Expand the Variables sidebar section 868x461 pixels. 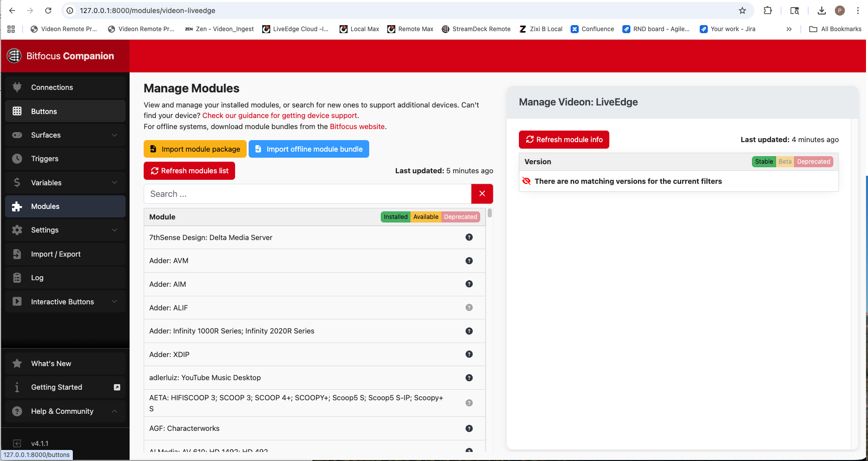pyautogui.click(x=65, y=183)
